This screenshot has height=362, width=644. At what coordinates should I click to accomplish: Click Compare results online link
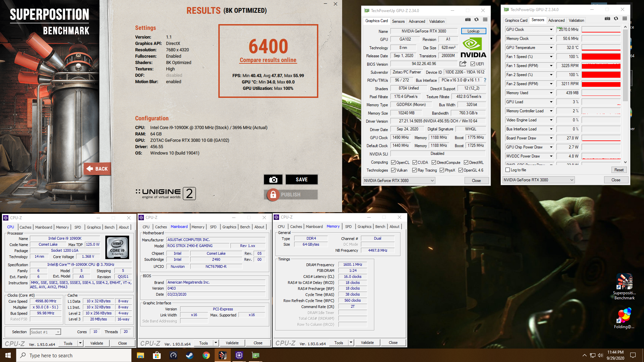[268, 60]
